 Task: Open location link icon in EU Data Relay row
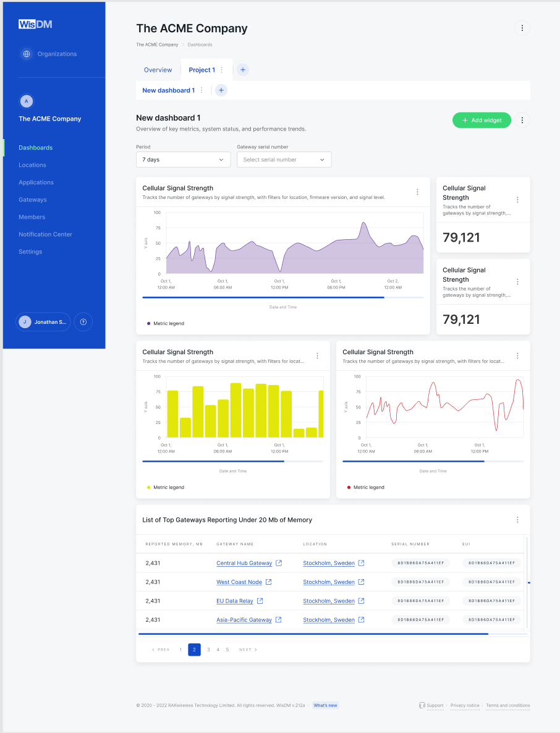362,601
